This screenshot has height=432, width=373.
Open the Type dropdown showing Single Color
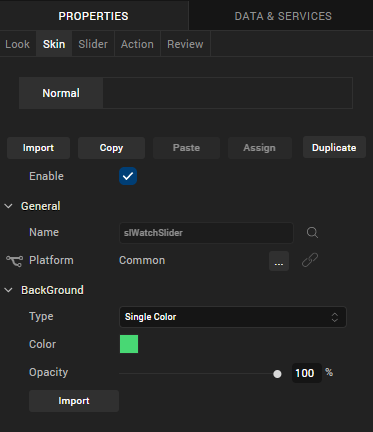click(233, 317)
